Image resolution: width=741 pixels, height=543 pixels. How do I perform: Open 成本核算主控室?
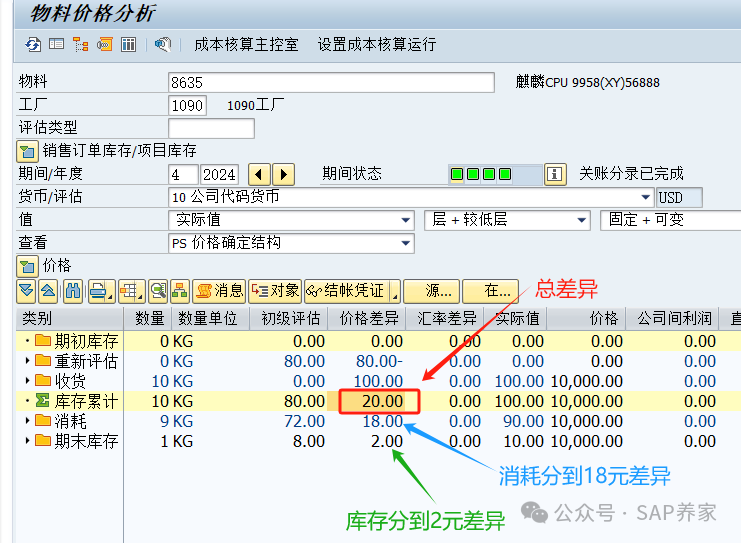(x=246, y=45)
